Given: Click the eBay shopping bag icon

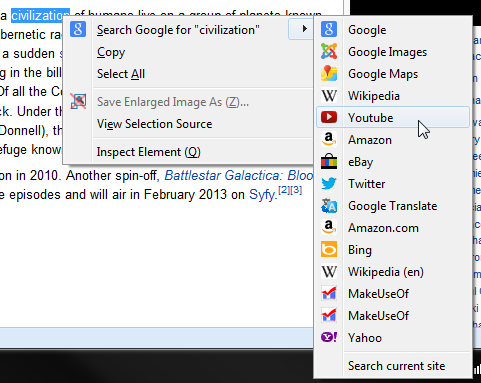Looking at the screenshot, I should click(329, 161).
